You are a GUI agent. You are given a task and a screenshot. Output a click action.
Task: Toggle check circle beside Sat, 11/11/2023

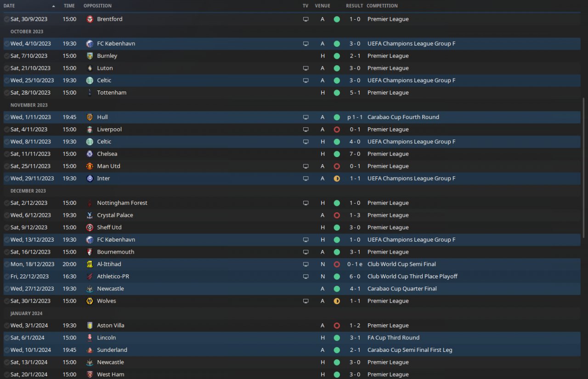coord(6,154)
